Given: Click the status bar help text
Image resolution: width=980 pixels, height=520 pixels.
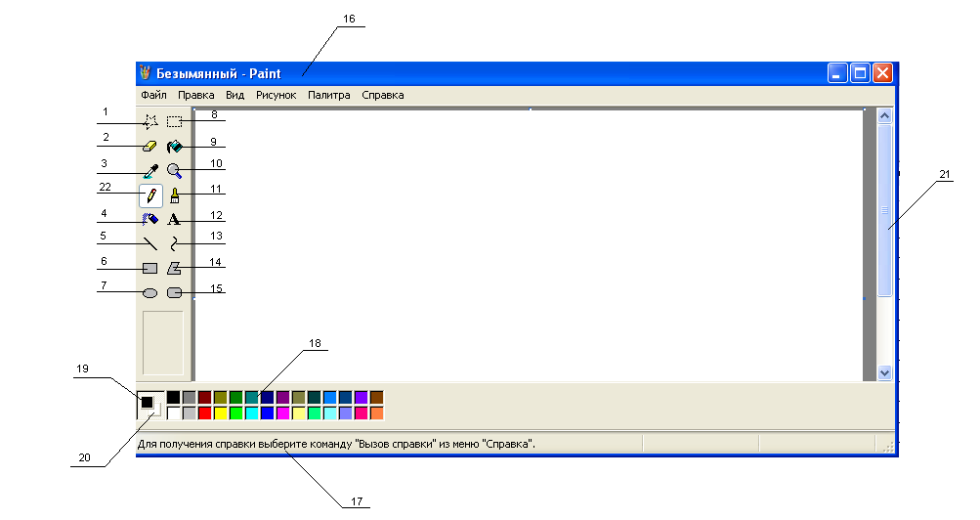Looking at the screenshot, I should tap(336, 445).
